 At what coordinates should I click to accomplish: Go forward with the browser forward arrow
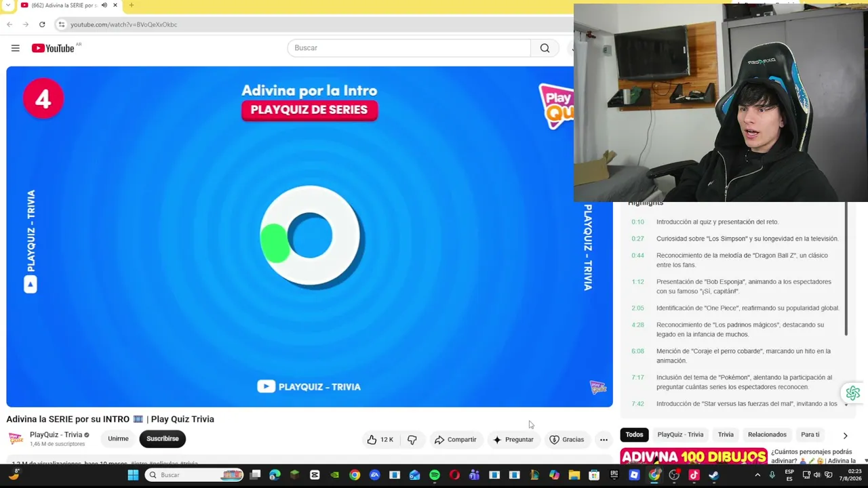click(26, 24)
